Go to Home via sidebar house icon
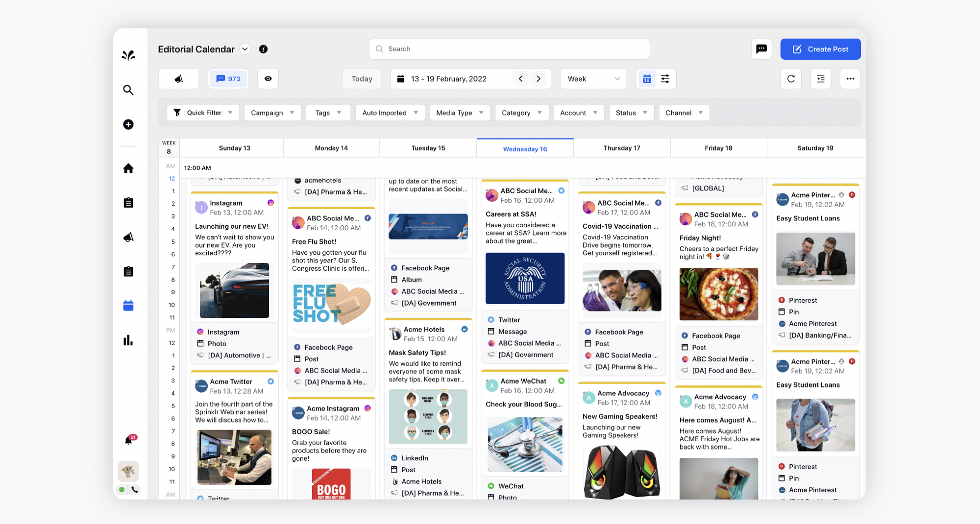 click(x=128, y=168)
